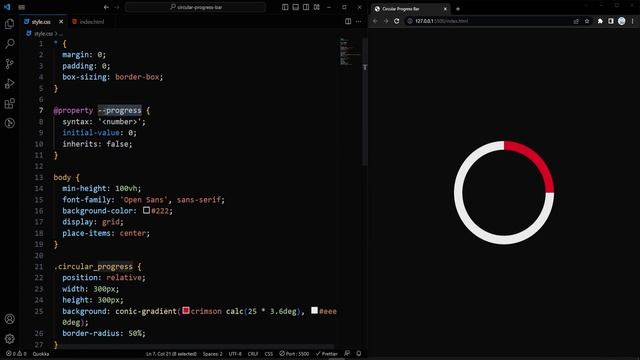Image resolution: width=640 pixels, height=360 pixels.
Task: Open notifications bell in the status bar
Action: 359,354
